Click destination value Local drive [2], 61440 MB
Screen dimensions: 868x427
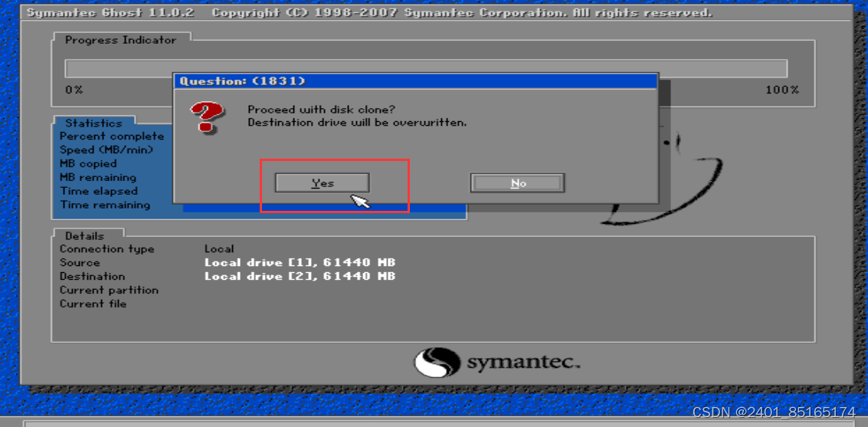tap(300, 276)
